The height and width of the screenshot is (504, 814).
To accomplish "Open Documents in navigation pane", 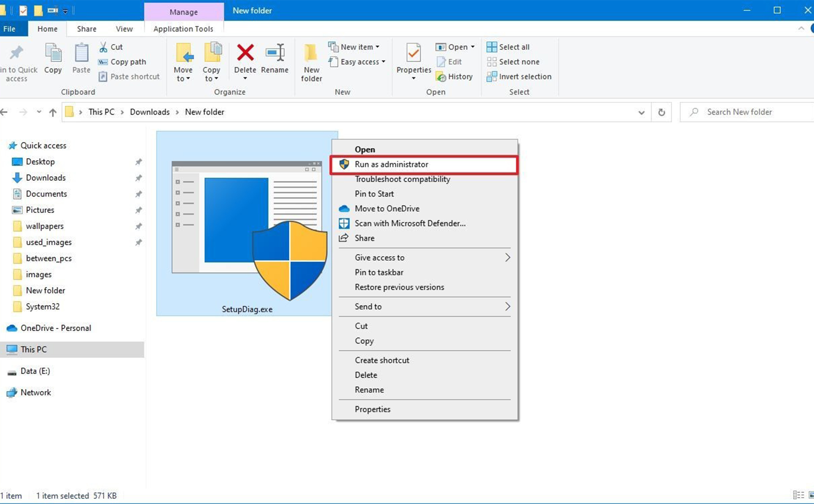I will click(46, 194).
